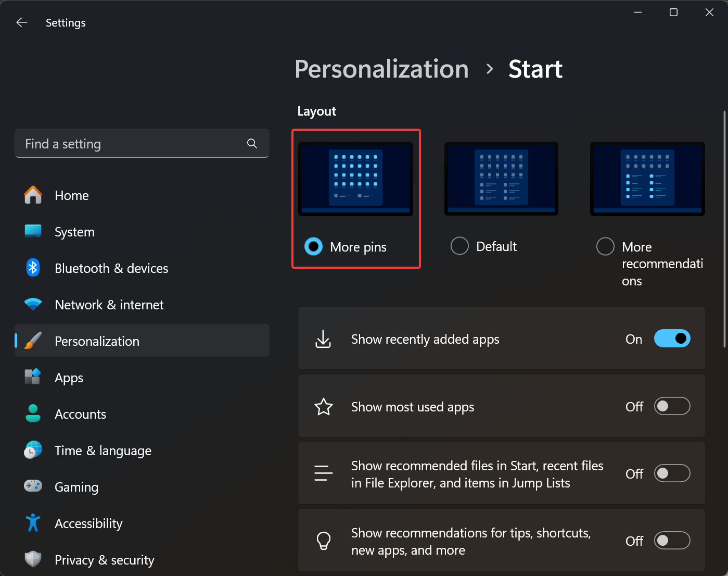This screenshot has height=576, width=728.
Task: Click the Privacy & security shield icon
Action: (33, 559)
